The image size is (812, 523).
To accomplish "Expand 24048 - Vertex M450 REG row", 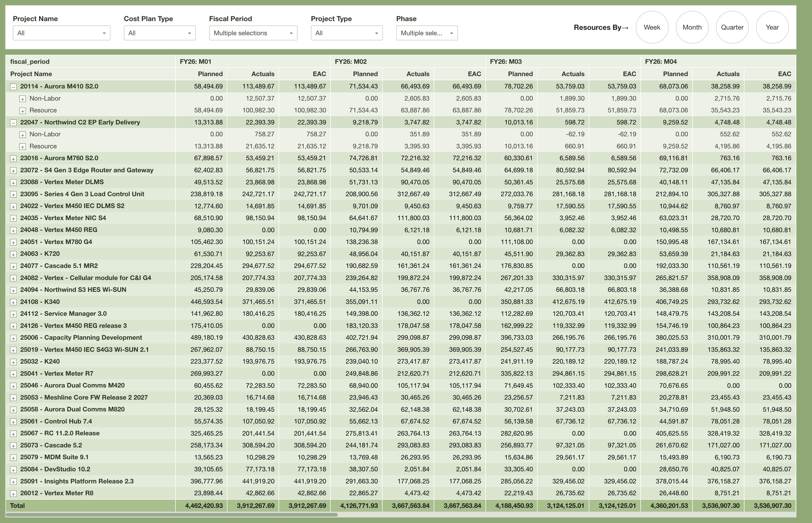I will coord(13,230).
